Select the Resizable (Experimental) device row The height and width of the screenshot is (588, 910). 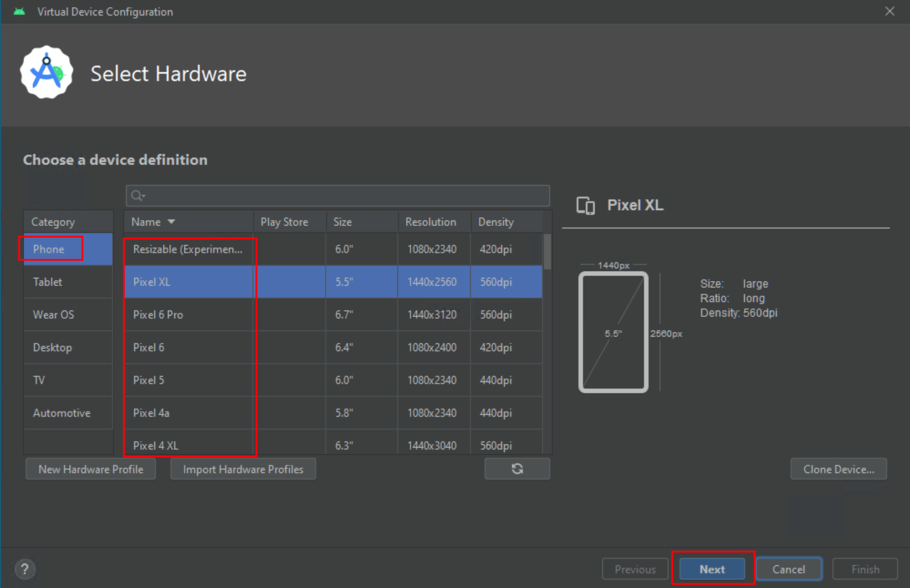[x=333, y=249]
